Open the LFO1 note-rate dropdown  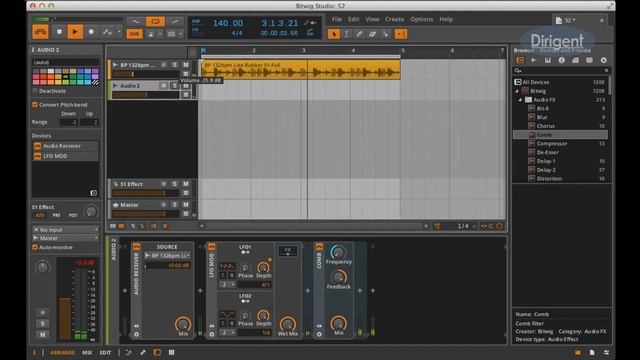point(228,284)
